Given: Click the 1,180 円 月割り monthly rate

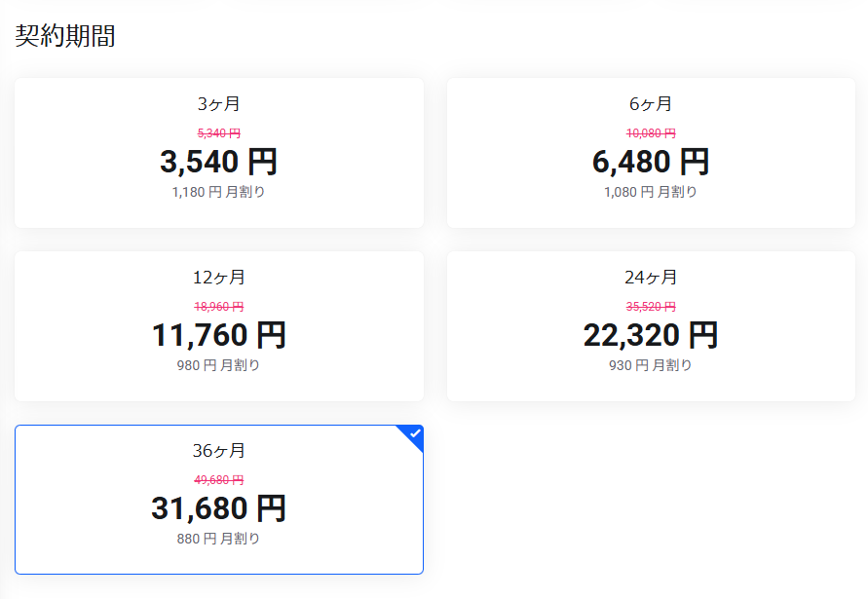Looking at the screenshot, I should tap(218, 192).
